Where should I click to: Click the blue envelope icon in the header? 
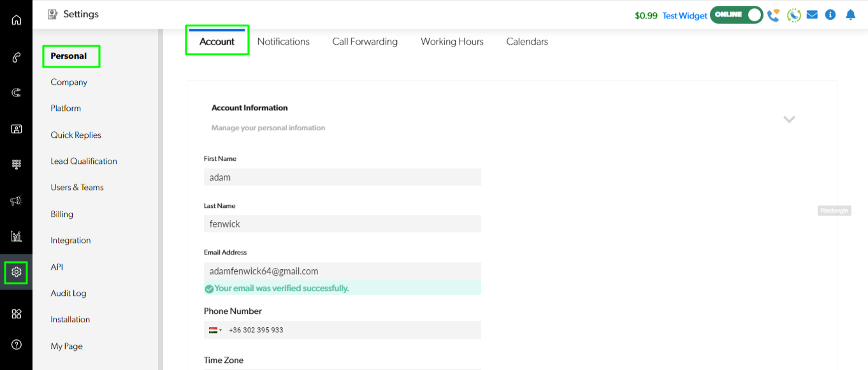click(812, 15)
